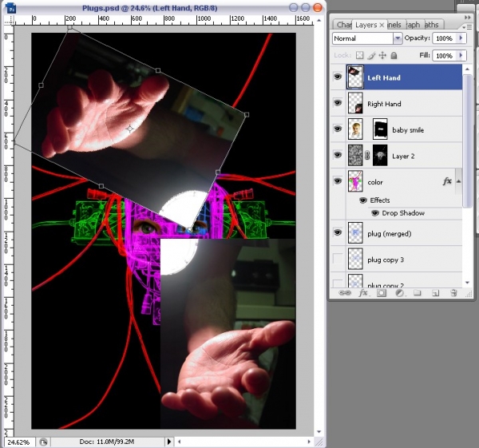Select Layer 2 name
Image resolution: width=479 pixels, height=448 pixels.
(x=403, y=157)
